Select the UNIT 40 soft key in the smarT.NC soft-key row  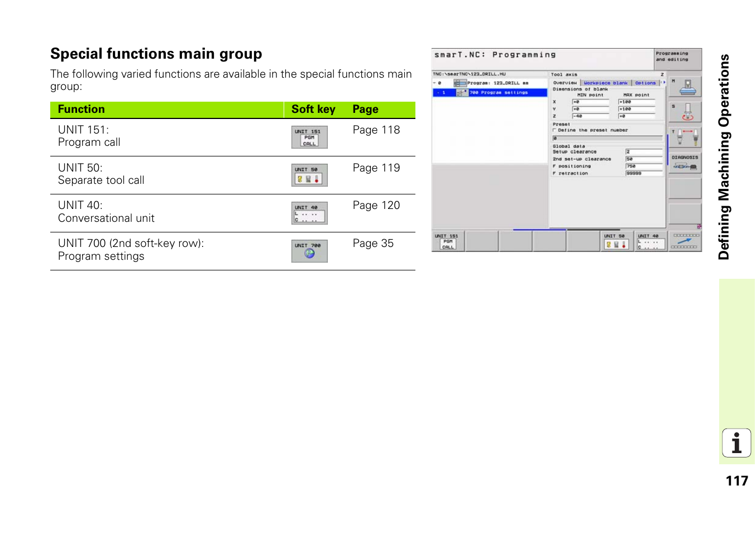click(x=650, y=241)
